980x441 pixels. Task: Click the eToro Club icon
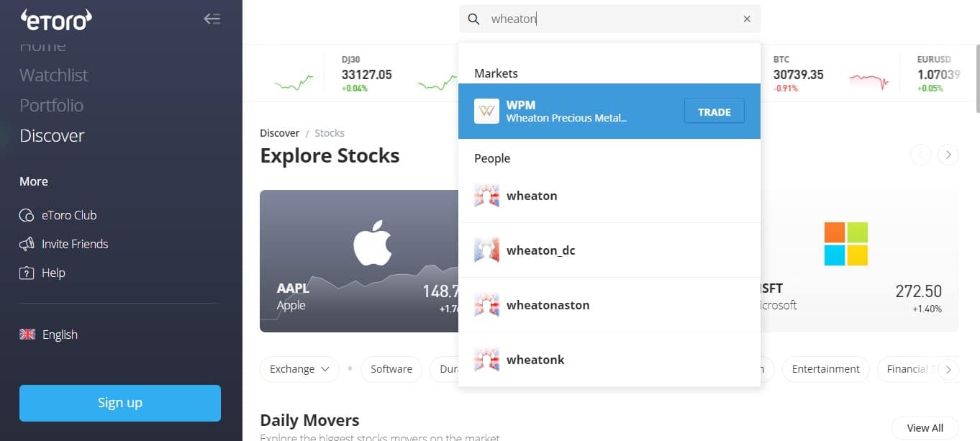(x=27, y=215)
